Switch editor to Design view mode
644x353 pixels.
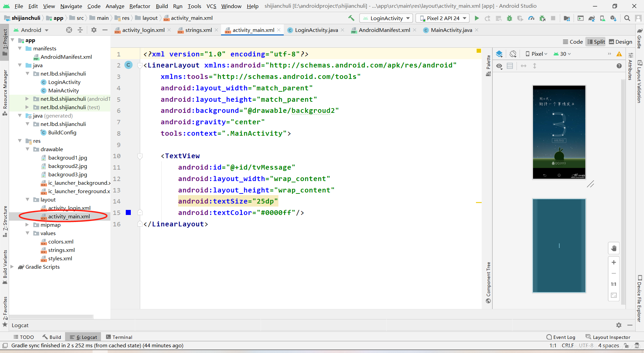[x=621, y=42]
